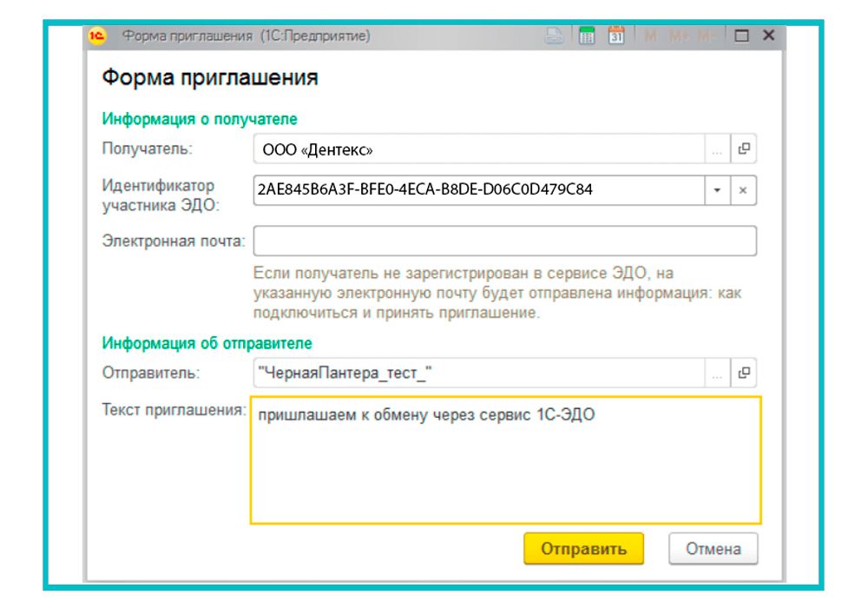Open the calculator from the title bar
This screenshot has height=608, width=868.
pos(587,36)
